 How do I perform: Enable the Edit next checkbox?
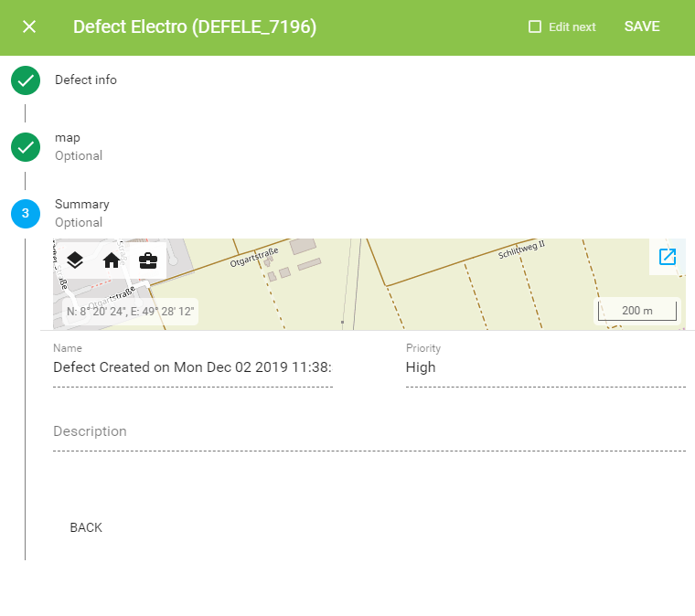pos(535,27)
